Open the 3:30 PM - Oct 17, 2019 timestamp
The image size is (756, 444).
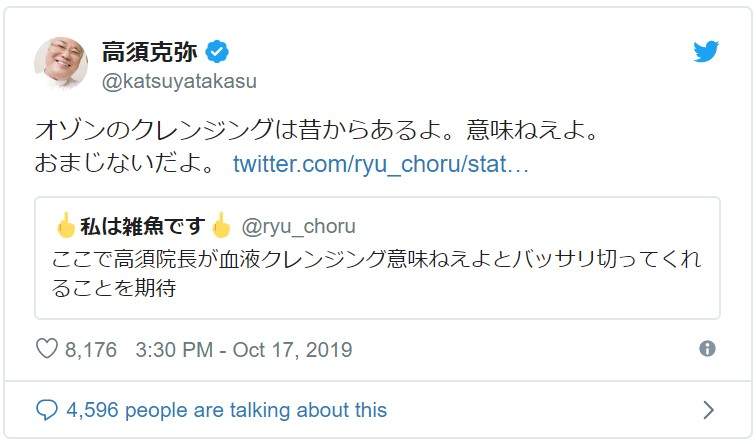coord(243,350)
